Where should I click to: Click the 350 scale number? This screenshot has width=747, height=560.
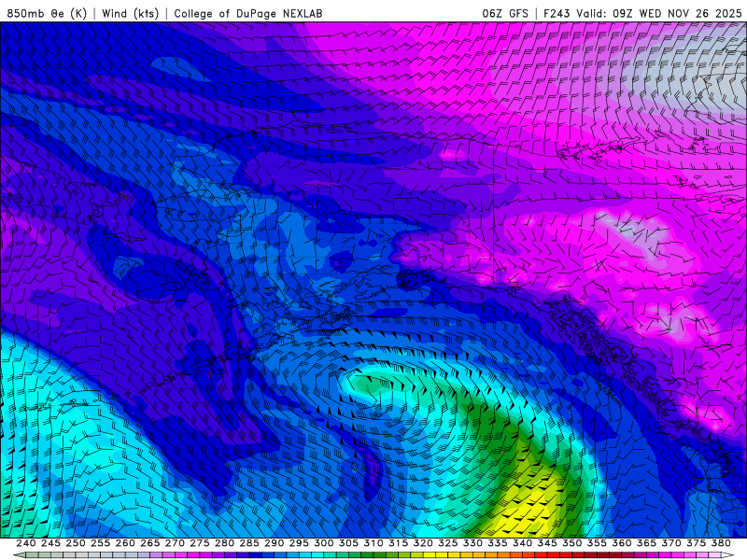(x=571, y=543)
